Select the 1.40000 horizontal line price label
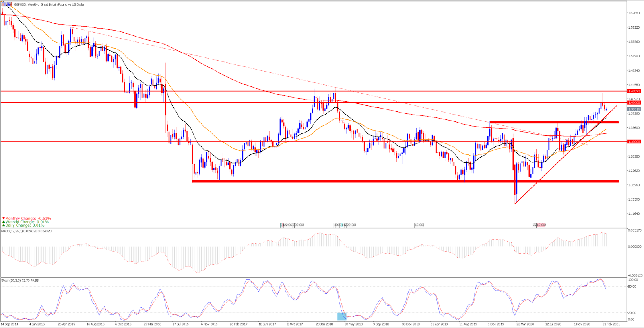 pyautogui.click(x=634, y=102)
